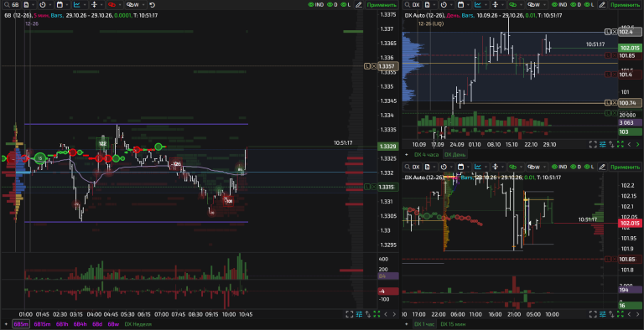Click the red chain link icon in 6B toolbar

112,5
